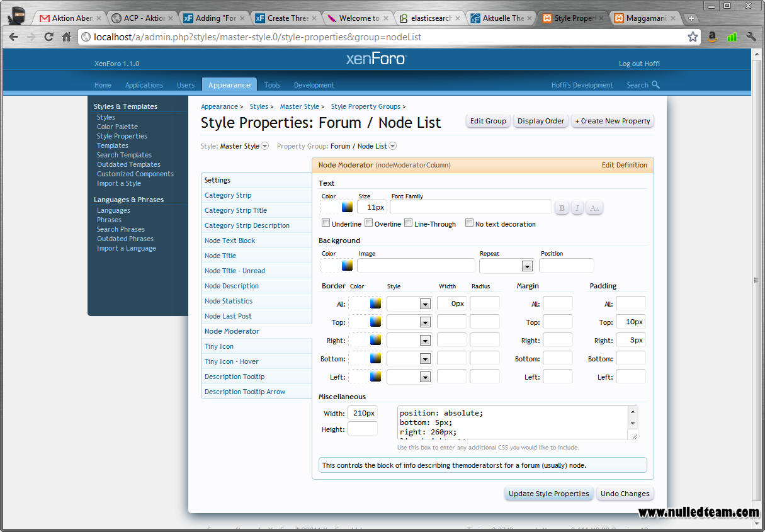
Task: Open Border Bottom color swatch
Action: pos(376,358)
